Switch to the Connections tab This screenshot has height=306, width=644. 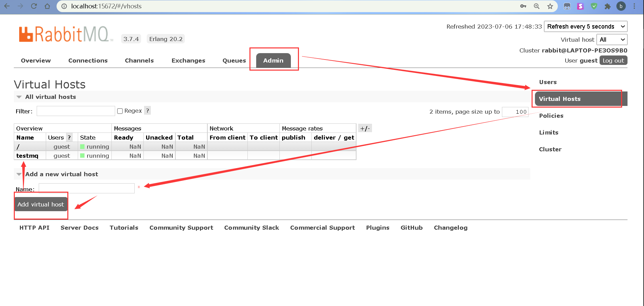[88, 61]
